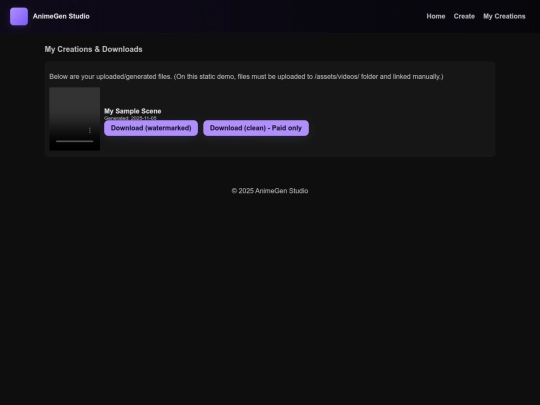Viewport: 540px width, 405px height.
Task: Click the purple AnimeGen Studio logo icon
Action: 19,16
